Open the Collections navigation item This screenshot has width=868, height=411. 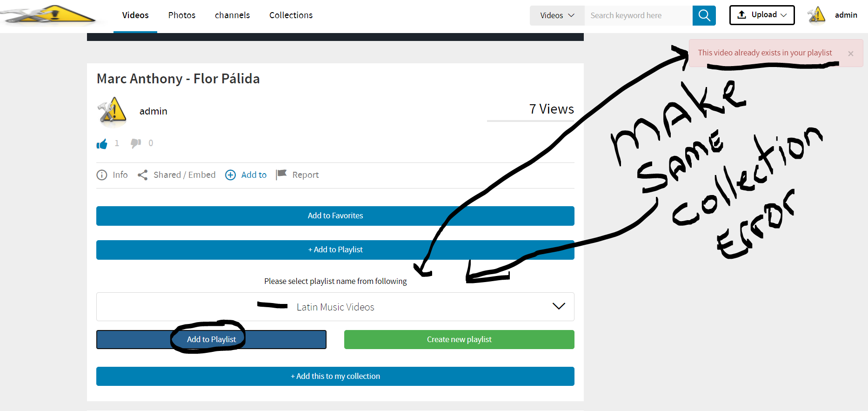click(x=291, y=15)
